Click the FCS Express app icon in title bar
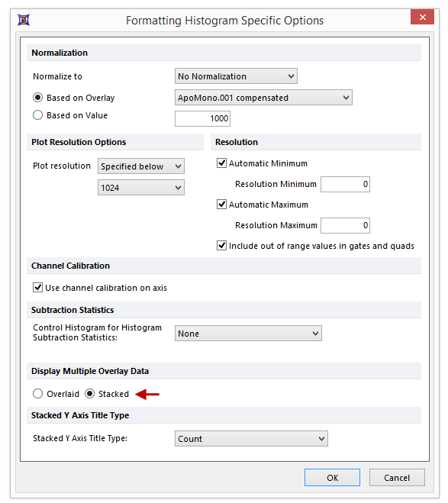This screenshot has width=448, height=503. pyautogui.click(x=24, y=20)
